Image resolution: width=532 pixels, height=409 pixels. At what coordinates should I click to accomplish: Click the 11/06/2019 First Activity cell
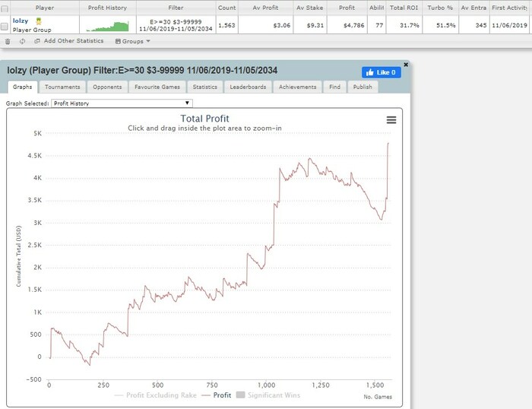click(x=509, y=25)
